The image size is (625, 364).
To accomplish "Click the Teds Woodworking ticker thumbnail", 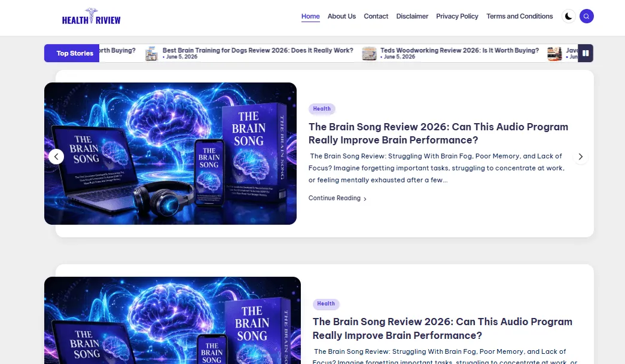I will click(x=369, y=53).
